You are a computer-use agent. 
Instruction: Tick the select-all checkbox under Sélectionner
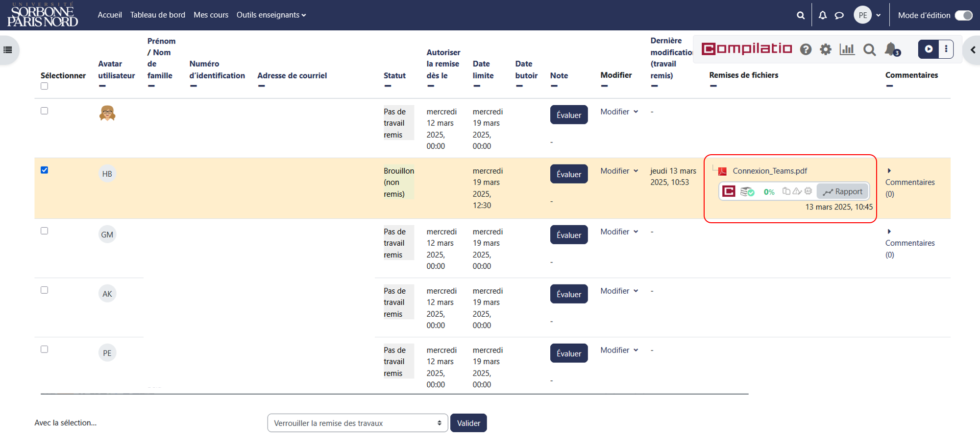click(x=45, y=86)
